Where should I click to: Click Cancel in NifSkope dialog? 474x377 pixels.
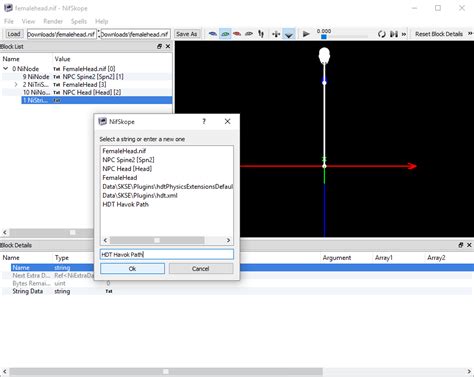[201, 269]
